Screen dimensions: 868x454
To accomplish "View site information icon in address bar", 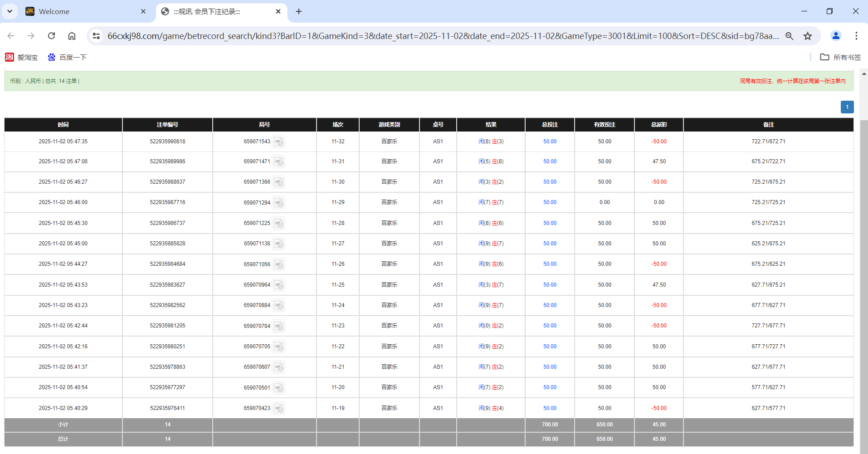I will 96,36.
